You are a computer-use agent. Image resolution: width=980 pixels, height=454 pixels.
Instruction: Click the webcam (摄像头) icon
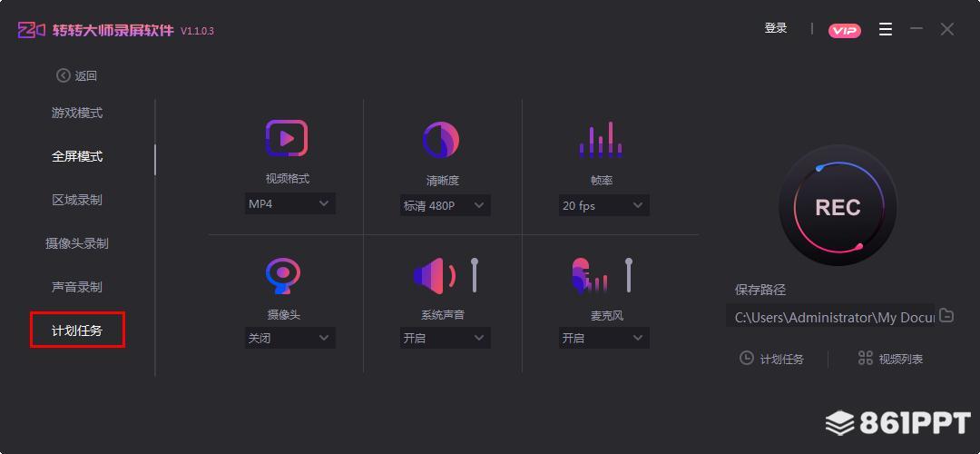pyautogui.click(x=283, y=275)
